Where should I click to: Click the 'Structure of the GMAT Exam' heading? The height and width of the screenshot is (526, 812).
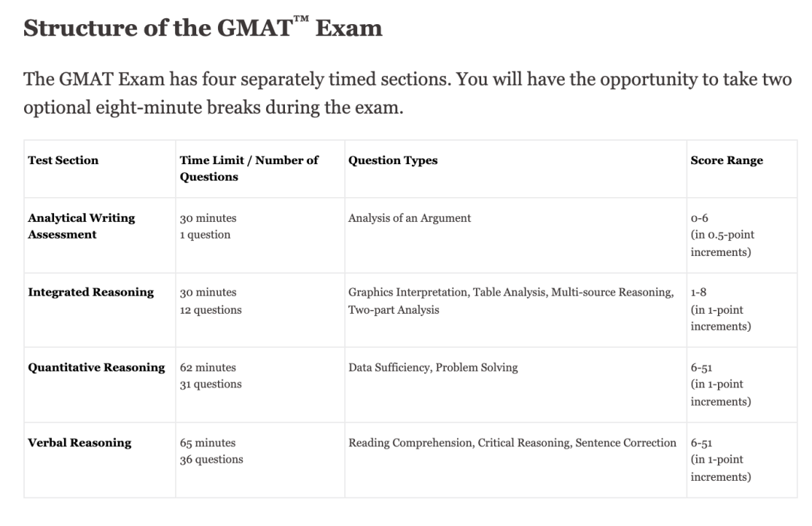203,28
